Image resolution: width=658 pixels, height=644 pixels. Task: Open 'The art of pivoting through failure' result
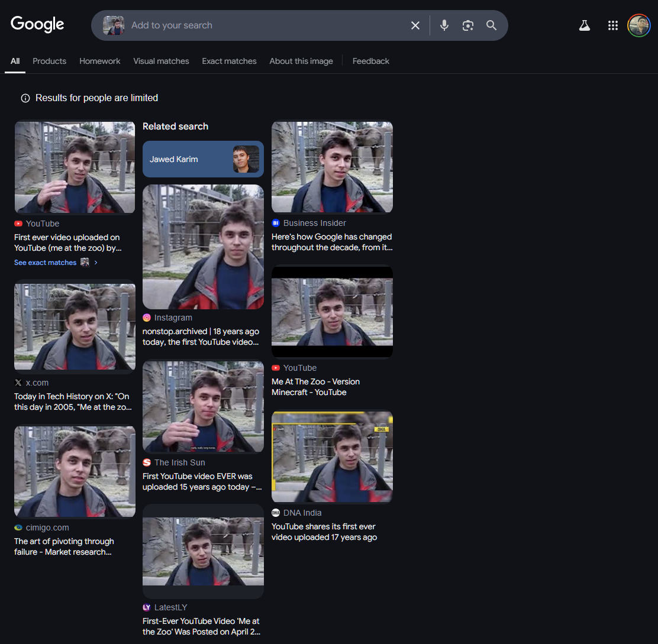click(x=64, y=547)
